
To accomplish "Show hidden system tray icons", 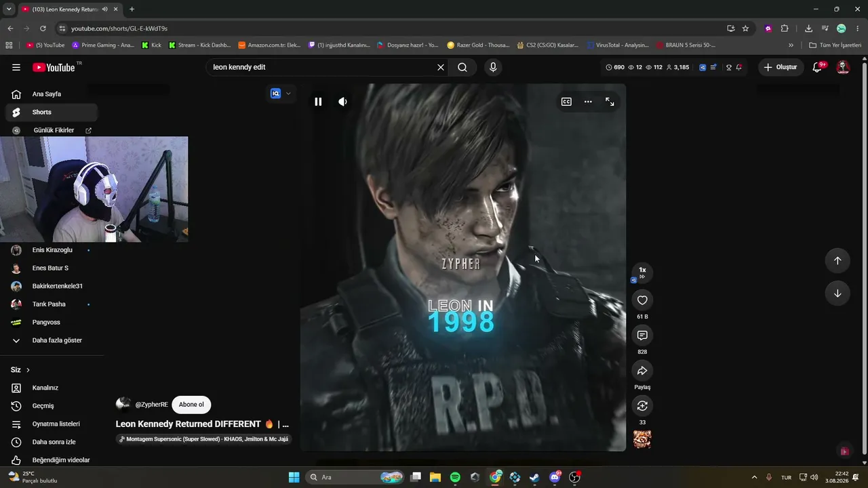I will point(754,477).
